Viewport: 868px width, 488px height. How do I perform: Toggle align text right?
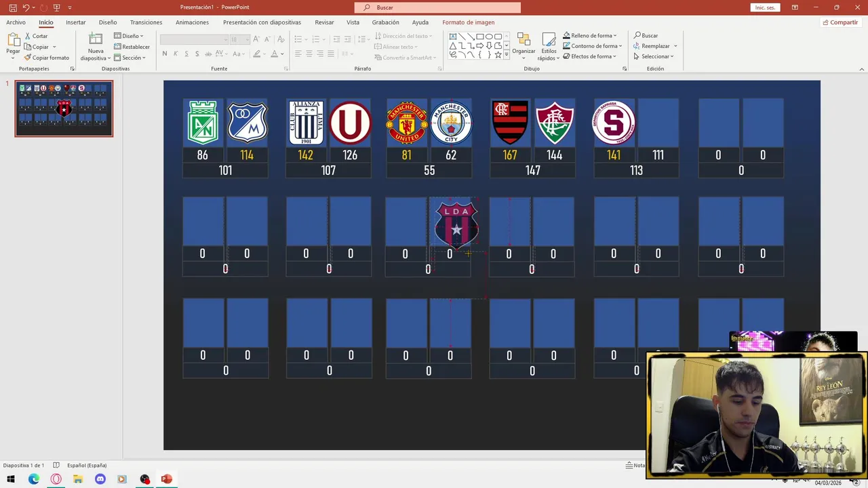coord(319,54)
